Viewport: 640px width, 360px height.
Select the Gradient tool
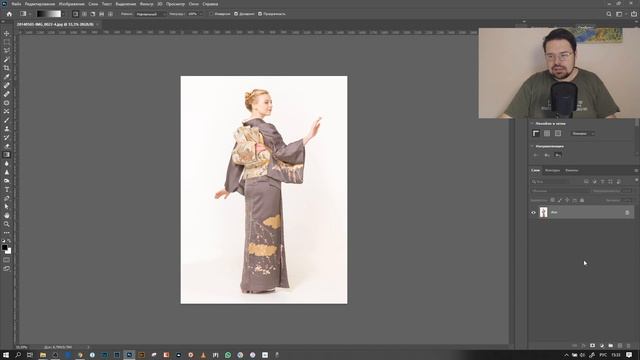click(x=7, y=155)
